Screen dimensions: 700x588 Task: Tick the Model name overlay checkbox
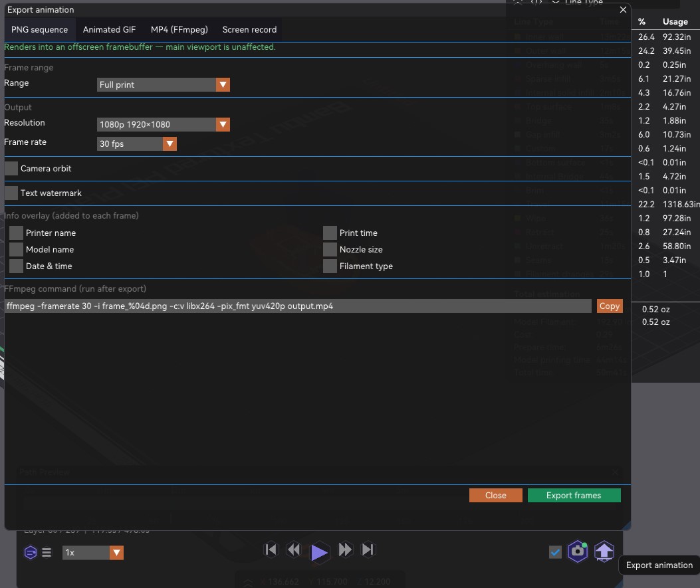[16, 249]
